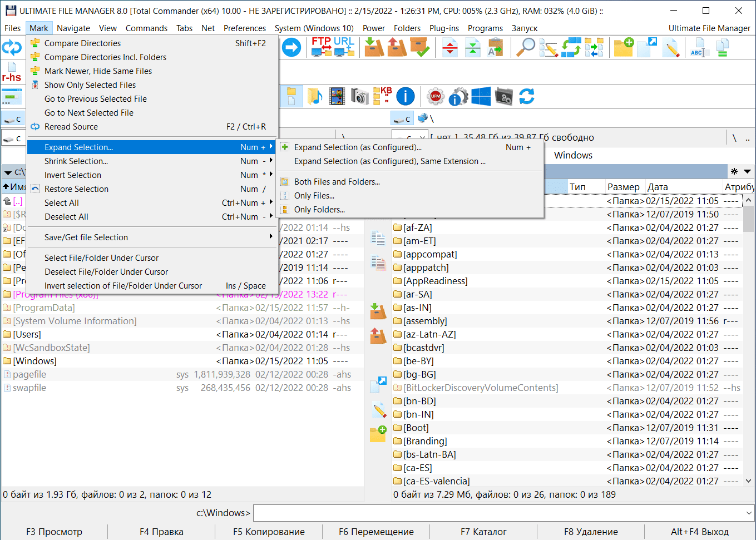
Task: Expand the Save/Get file Selection submenu arrow
Action: [x=271, y=237]
